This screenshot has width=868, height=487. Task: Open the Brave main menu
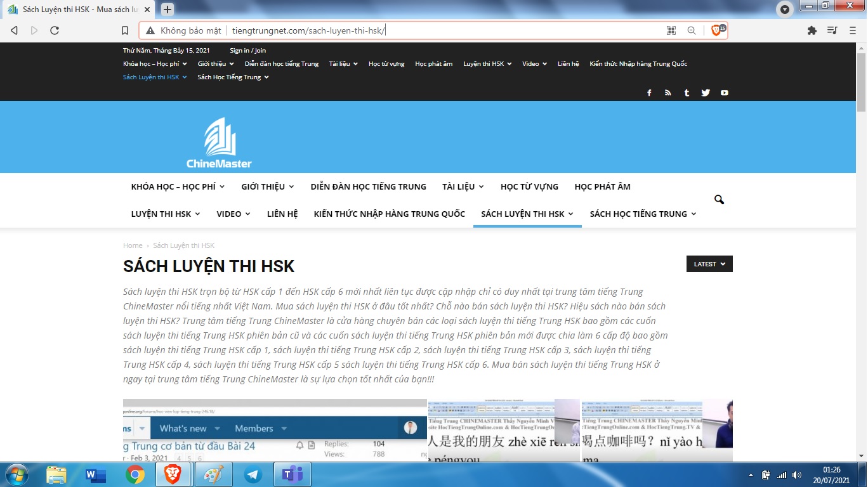point(852,30)
